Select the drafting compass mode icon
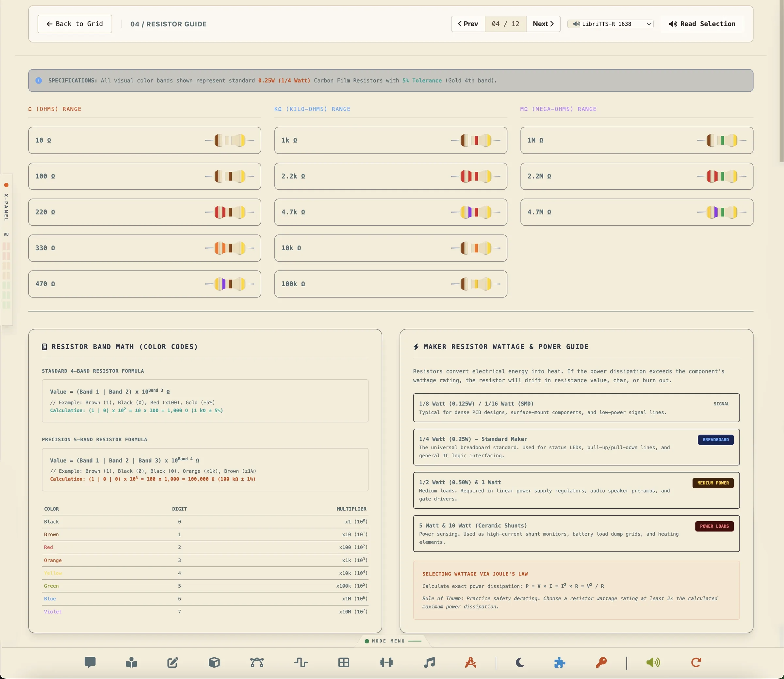 [470, 662]
